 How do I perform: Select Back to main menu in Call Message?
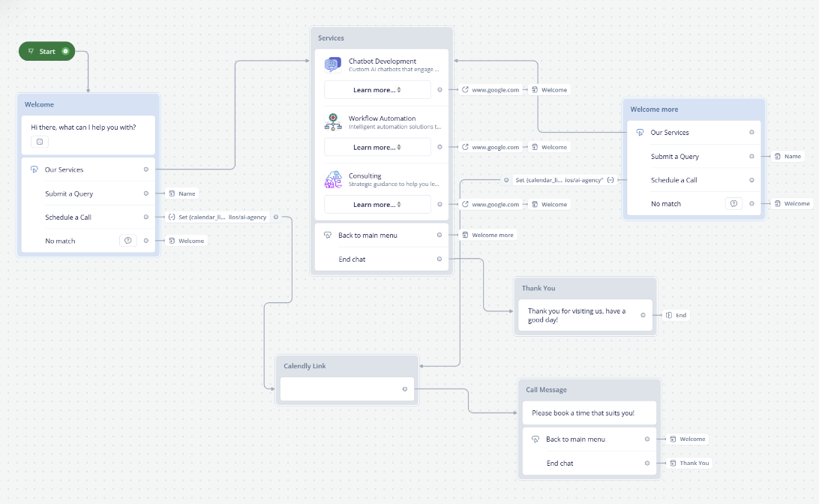(577, 439)
